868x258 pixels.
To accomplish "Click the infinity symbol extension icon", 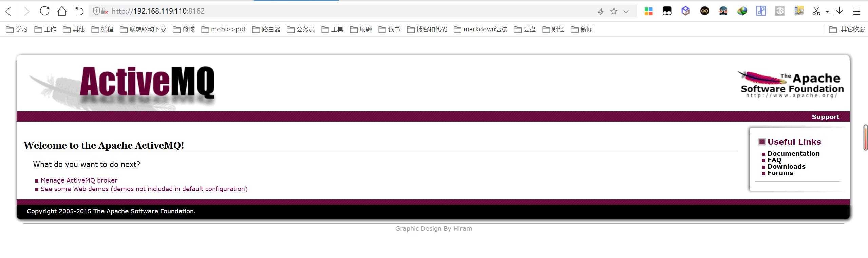I will pyautogui.click(x=705, y=11).
